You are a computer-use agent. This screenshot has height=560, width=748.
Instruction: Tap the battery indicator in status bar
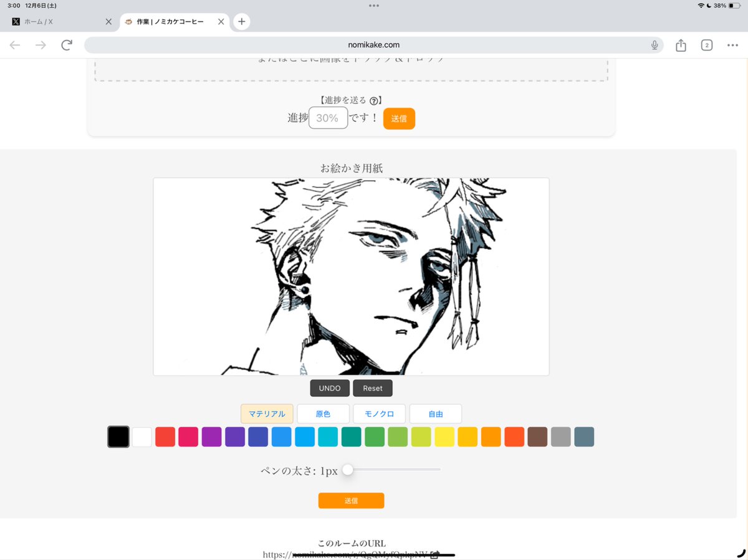(734, 6)
